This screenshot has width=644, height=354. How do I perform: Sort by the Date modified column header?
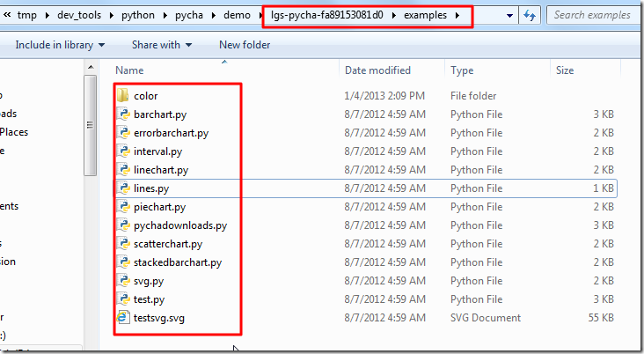(377, 70)
